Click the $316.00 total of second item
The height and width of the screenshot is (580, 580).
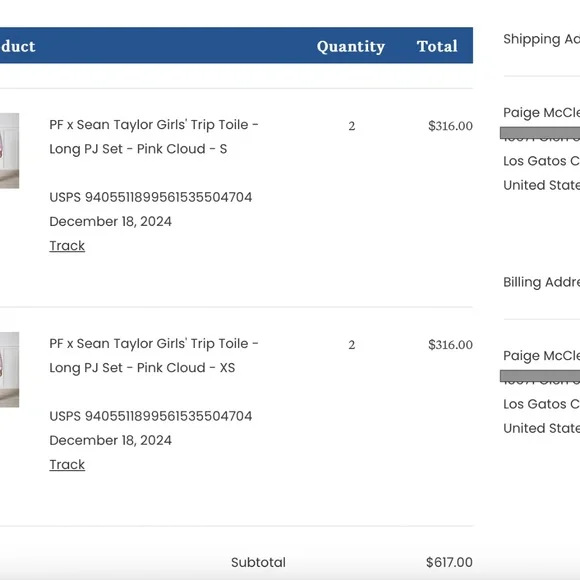450,345
